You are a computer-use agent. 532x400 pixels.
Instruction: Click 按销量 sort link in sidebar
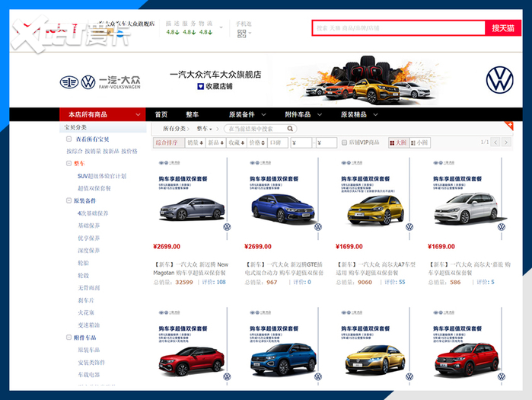(93, 151)
